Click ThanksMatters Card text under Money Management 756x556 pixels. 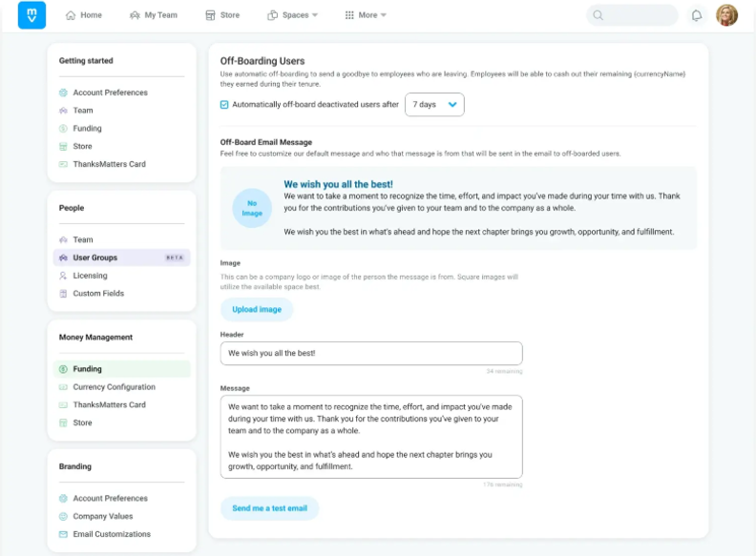click(110, 404)
